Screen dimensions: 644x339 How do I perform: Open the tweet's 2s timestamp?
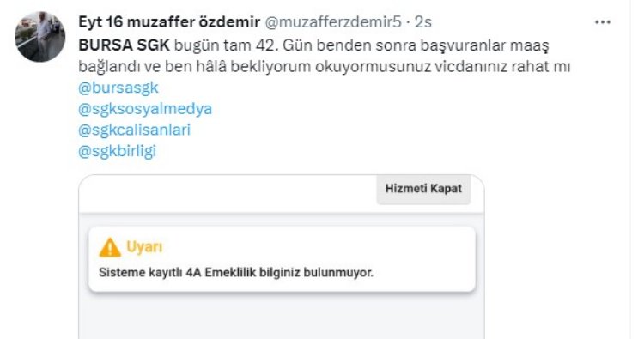[x=423, y=22]
